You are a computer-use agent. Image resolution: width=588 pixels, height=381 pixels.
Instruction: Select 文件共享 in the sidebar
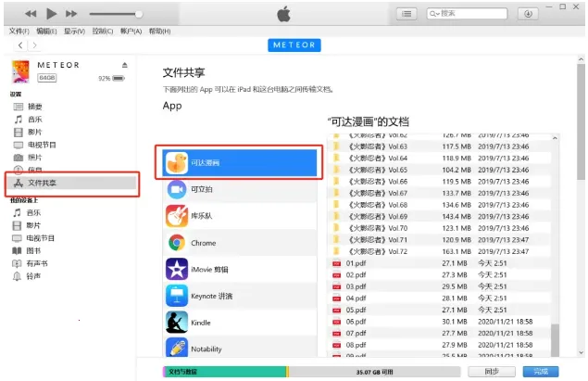42,184
